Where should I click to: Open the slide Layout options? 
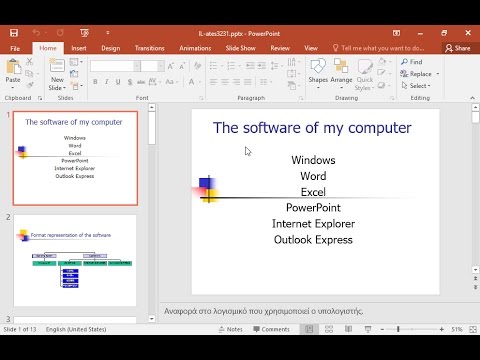[75, 62]
